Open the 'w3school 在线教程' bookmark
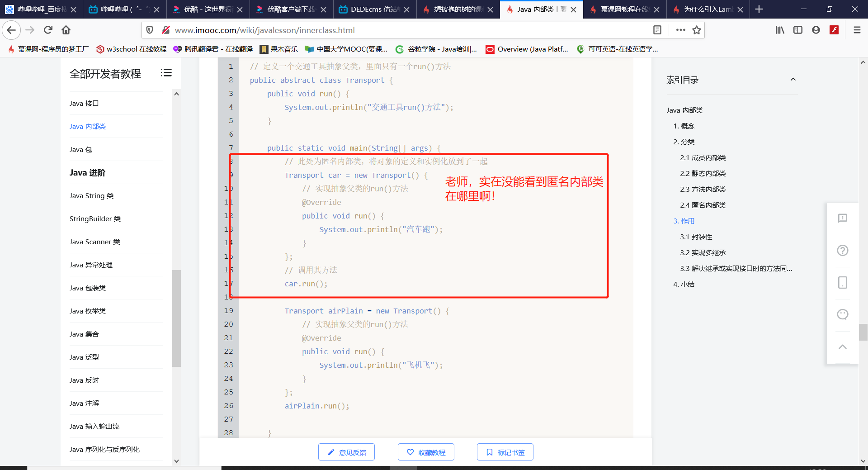 (x=131, y=49)
